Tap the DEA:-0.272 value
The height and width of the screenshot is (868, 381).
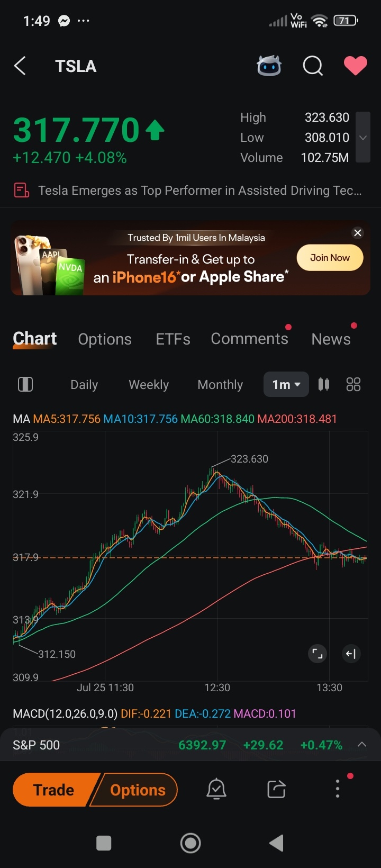tap(203, 713)
